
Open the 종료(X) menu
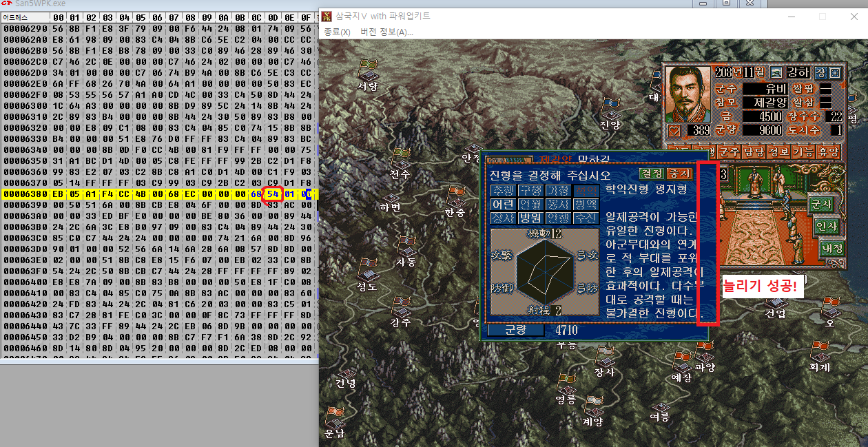tap(337, 32)
